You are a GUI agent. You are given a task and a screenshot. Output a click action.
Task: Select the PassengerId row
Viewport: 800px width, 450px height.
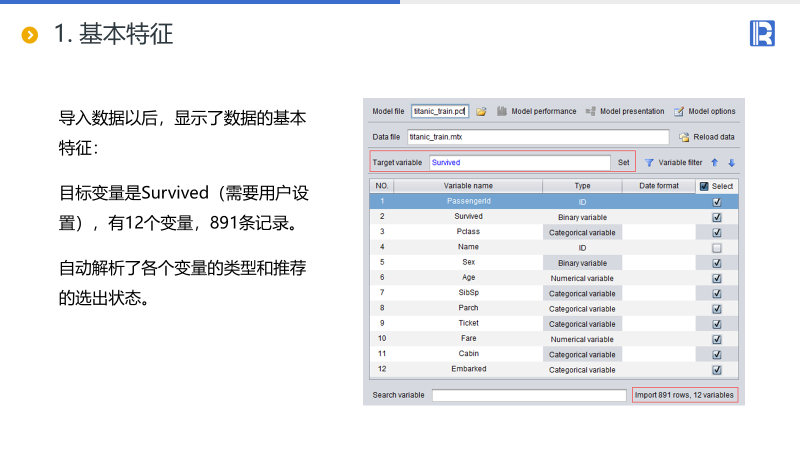click(x=468, y=201)
